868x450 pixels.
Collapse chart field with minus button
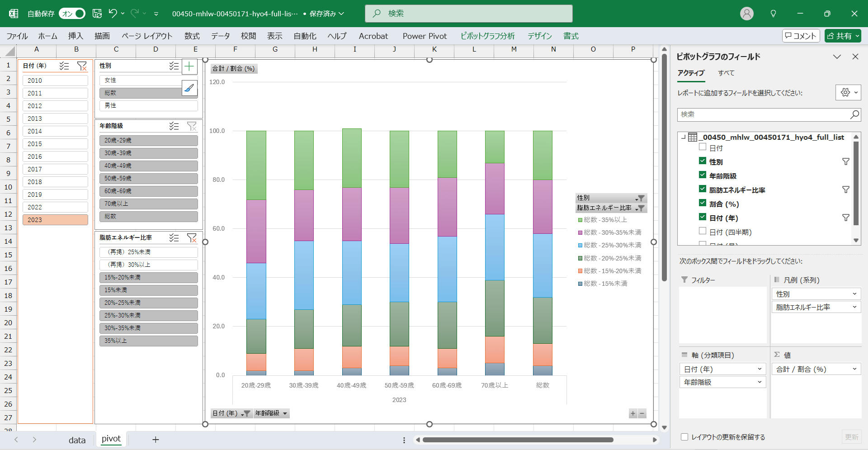642,413
